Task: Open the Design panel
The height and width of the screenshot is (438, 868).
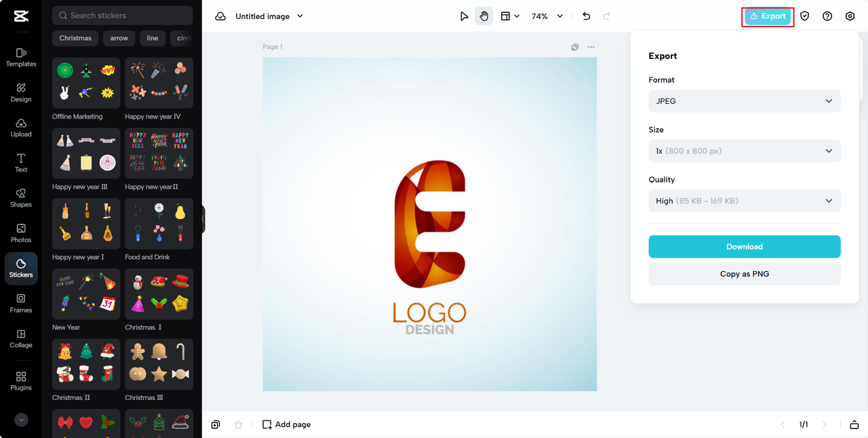Action: [21, 92]
